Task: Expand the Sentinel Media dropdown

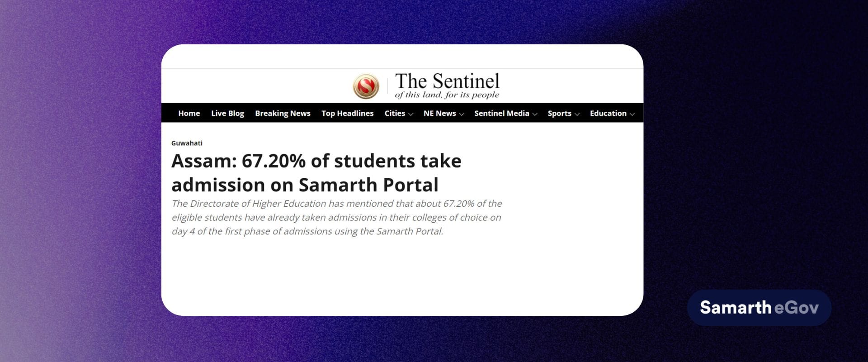Action: pos(501,114)
